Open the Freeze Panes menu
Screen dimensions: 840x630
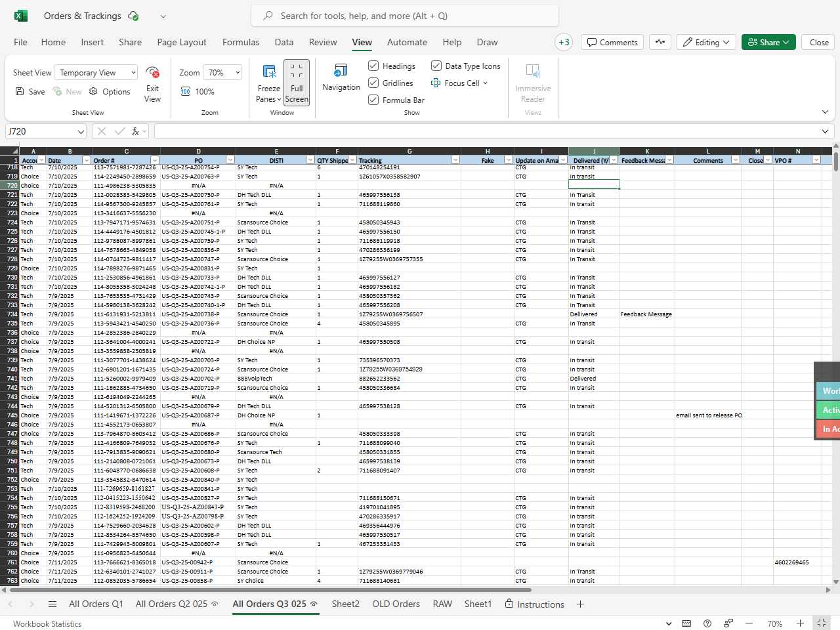(x=268, y=83)
